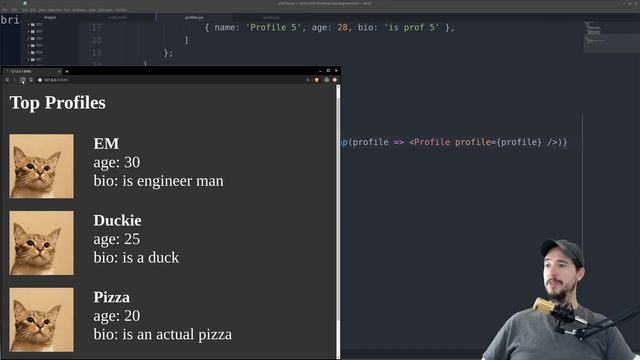Select the profiles.jsx editor tab
The height and width of the screenshot is (360, 640).
coord(194,18)
